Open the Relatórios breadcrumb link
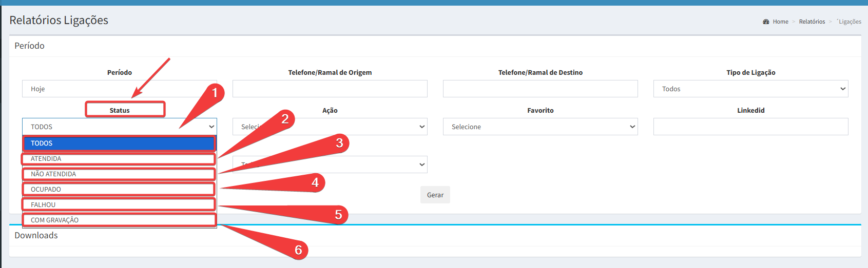868x268 pixels. pyautogui.click(x=812, y=22)
